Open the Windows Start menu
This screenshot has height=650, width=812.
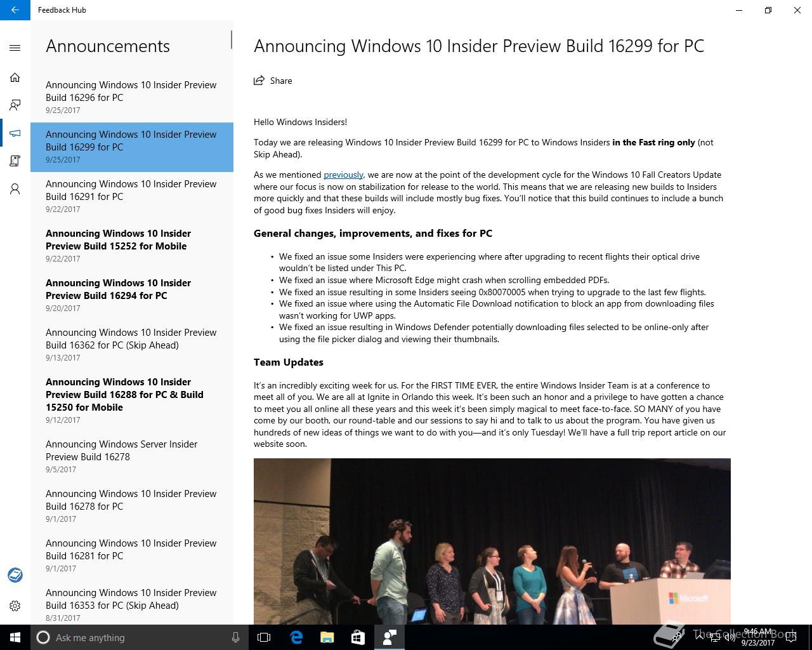point(15,637)
